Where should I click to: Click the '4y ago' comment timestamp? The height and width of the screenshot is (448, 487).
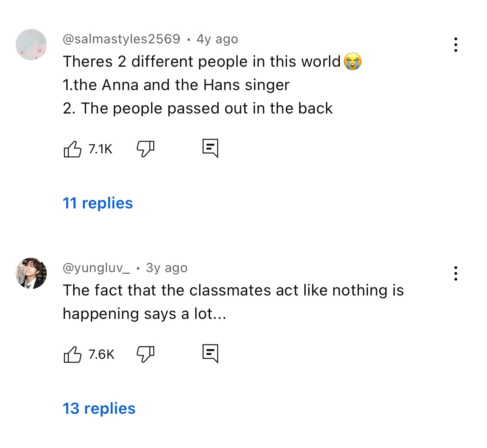[217, 39]
